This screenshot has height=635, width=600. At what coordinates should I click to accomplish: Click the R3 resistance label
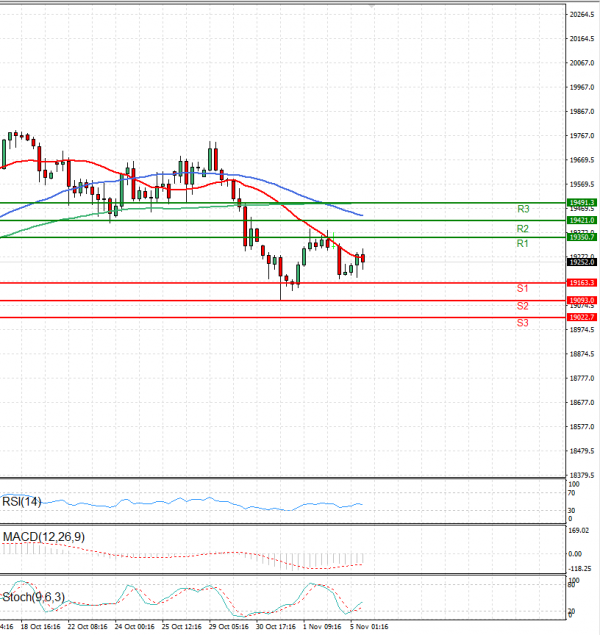[x=523, y=209]
